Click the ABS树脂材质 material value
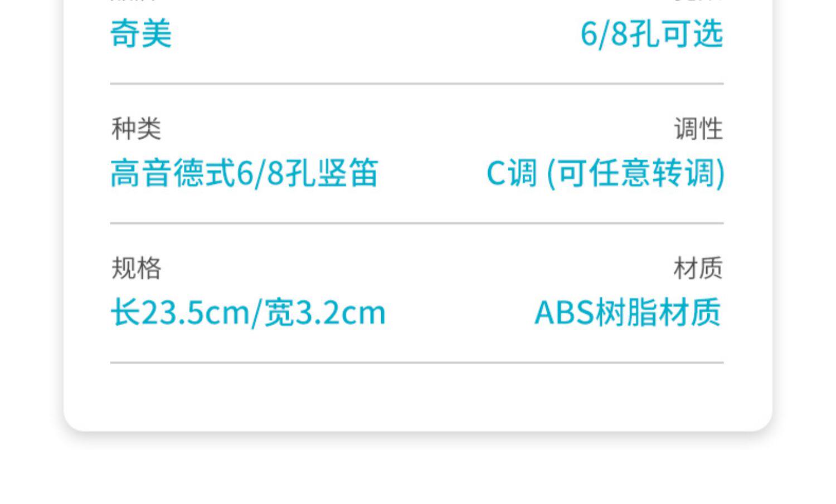Screen dimensions: 836x504 (628, 312)
